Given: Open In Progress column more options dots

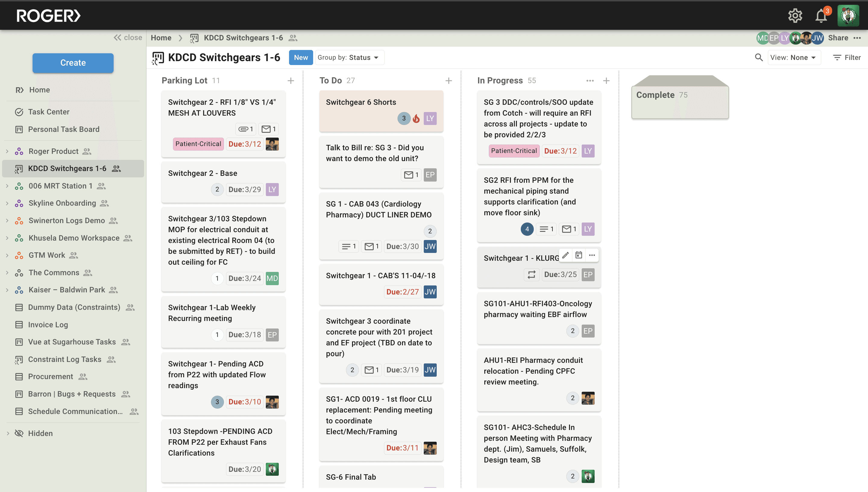Looking at the screenshot, I should 590,81.
